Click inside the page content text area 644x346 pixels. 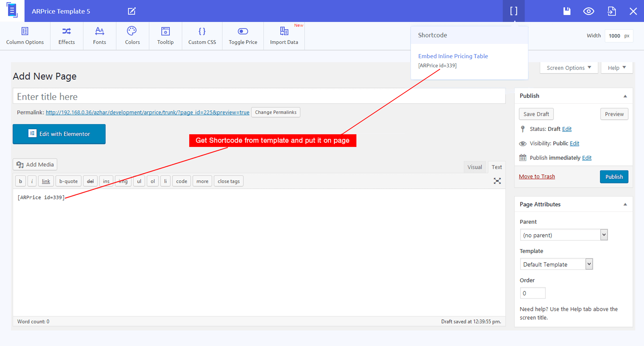click(259, 252)
